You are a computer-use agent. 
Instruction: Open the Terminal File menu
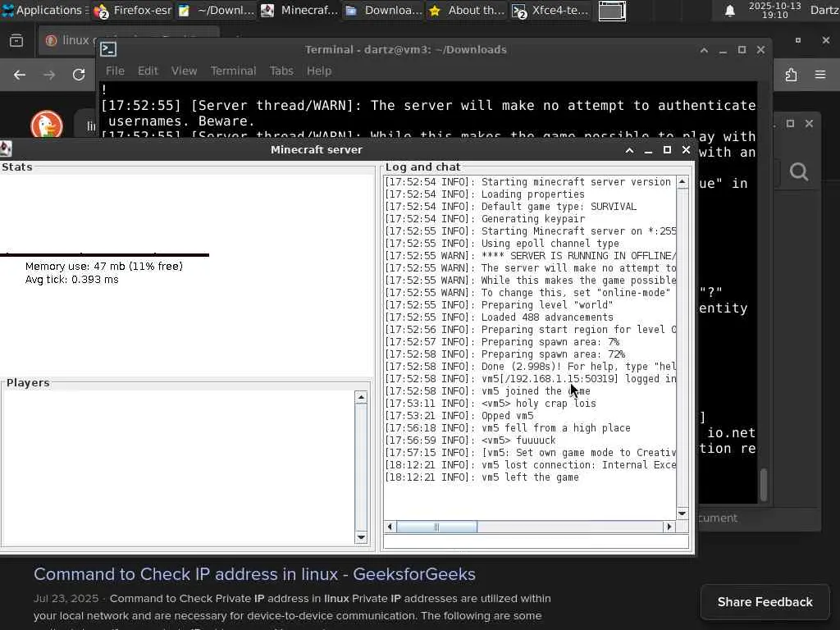click(x=115, y=71)
